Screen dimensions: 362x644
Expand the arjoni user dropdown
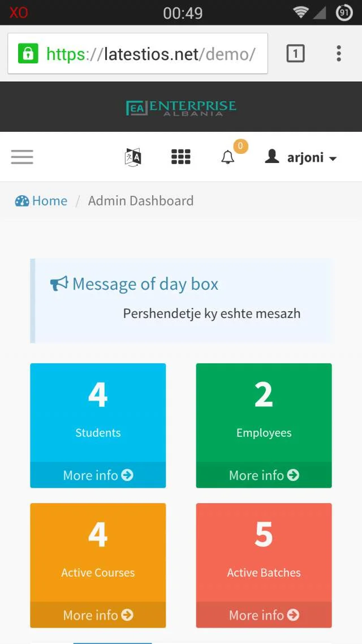(x=301, y=157)
